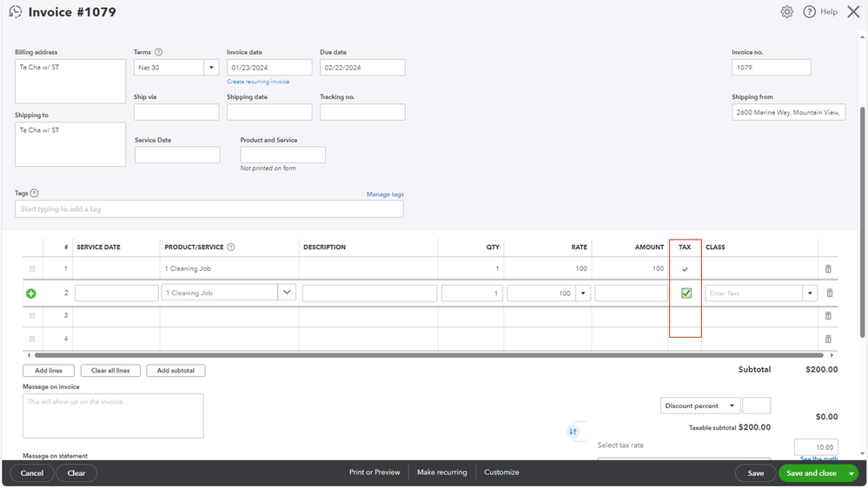Click the Clear button

[76, 473]
